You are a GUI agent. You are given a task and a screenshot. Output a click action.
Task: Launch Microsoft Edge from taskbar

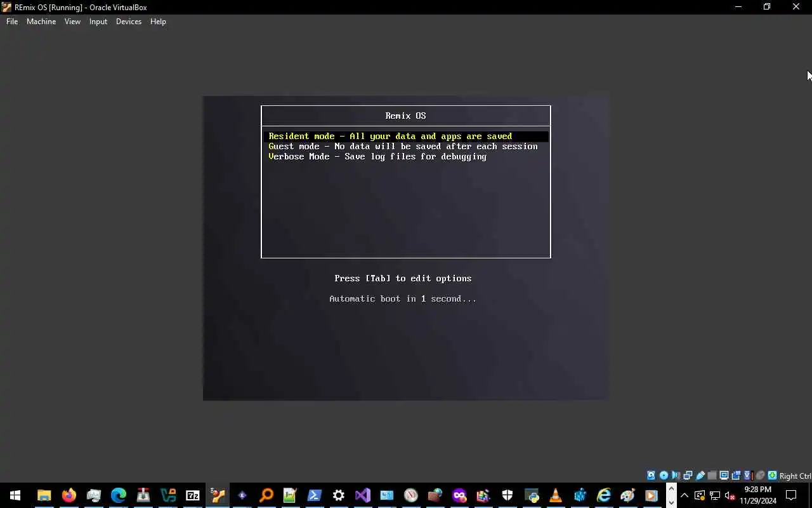click(119, 495)
